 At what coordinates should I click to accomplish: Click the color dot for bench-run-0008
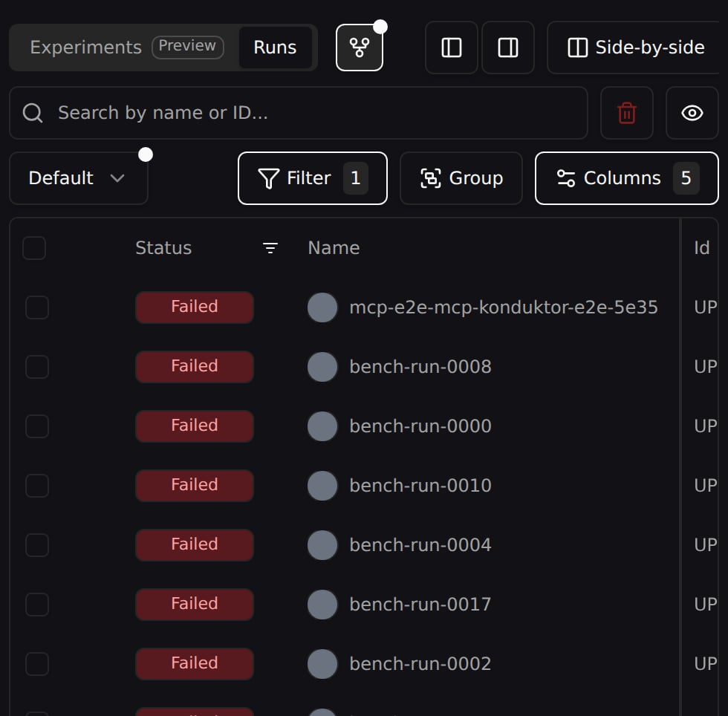coord(322,367)
